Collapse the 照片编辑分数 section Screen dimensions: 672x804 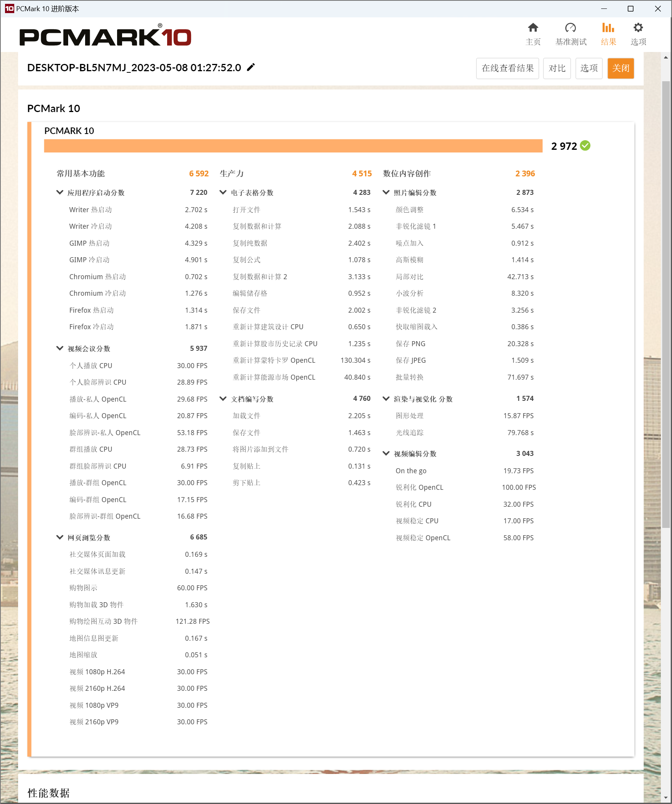(386, 192)
